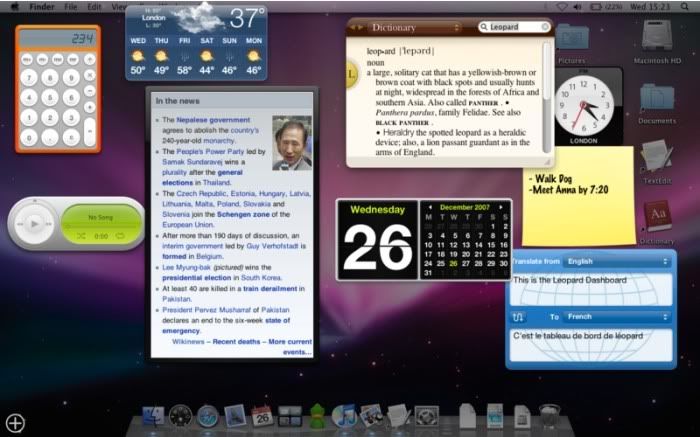This screenshot has height=437, width=700.
Task: Click the calculator divide button
Action: 90,59
